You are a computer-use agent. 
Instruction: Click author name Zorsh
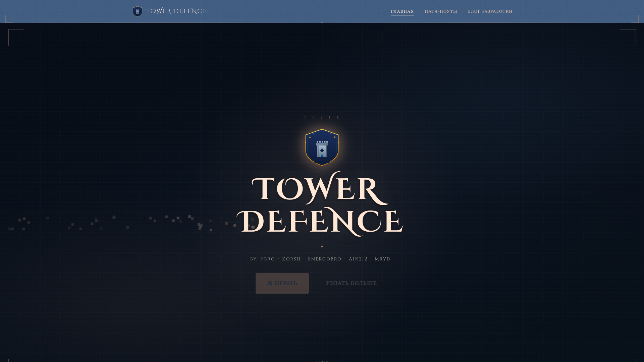coord(291,259)
